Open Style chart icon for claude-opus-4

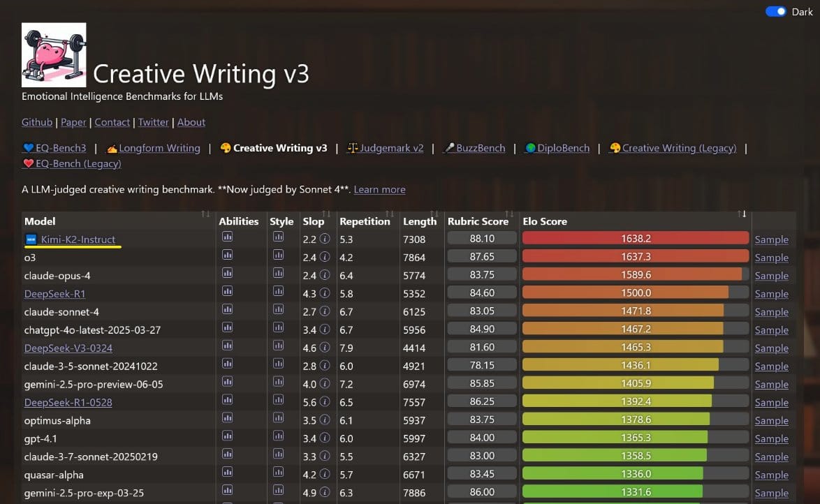(x=278, y=273)
